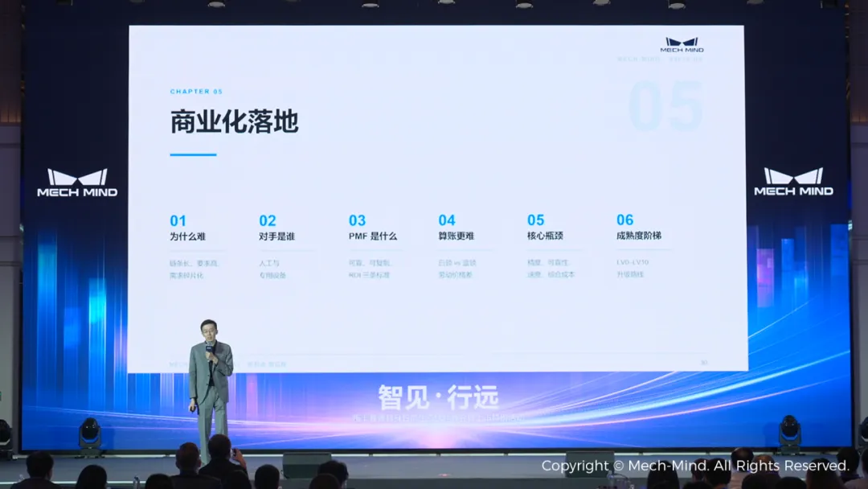Click the heading "核心瓶颈"
Image resolution: width=868 pixels, height=489 pixels.
(x=545, y=236)
